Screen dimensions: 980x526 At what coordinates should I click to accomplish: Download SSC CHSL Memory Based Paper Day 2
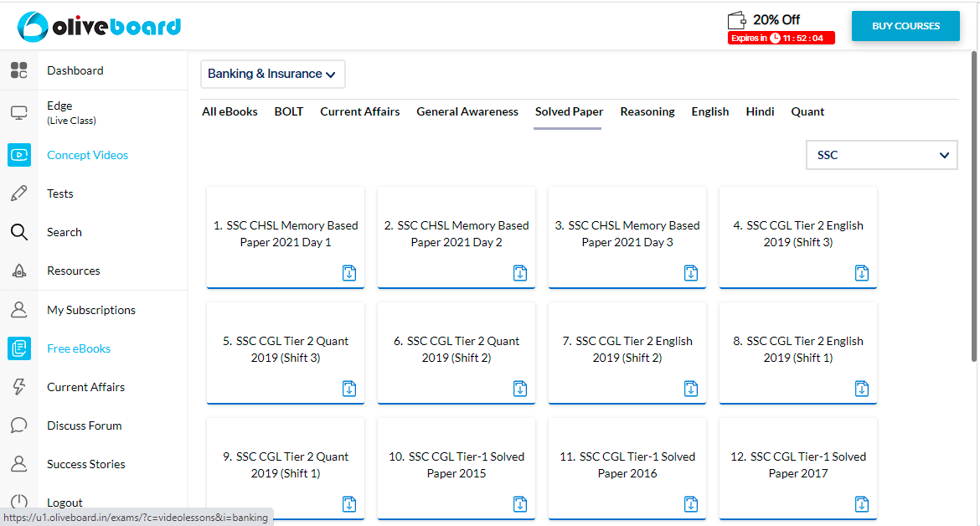(x=520, y=273)
